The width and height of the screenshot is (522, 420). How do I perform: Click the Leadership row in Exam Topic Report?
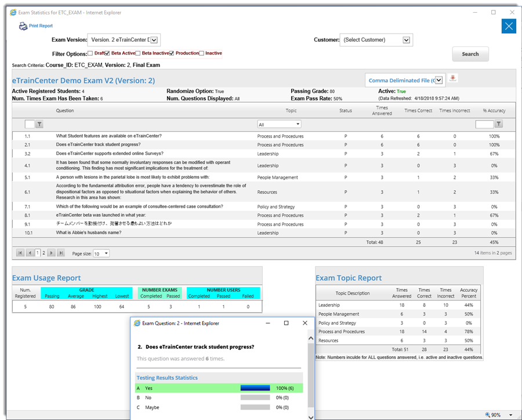pos(399,305)
